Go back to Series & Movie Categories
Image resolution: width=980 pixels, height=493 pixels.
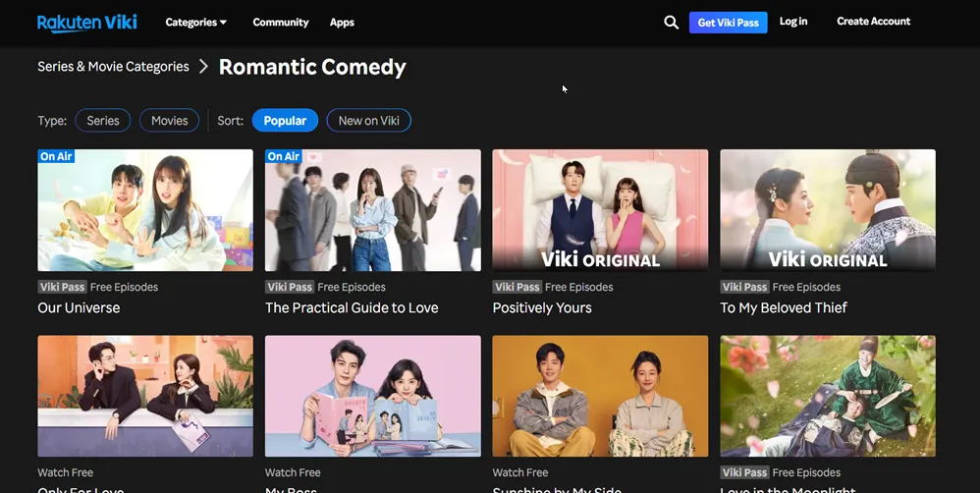pyautogui.click(x=113, y=66)
